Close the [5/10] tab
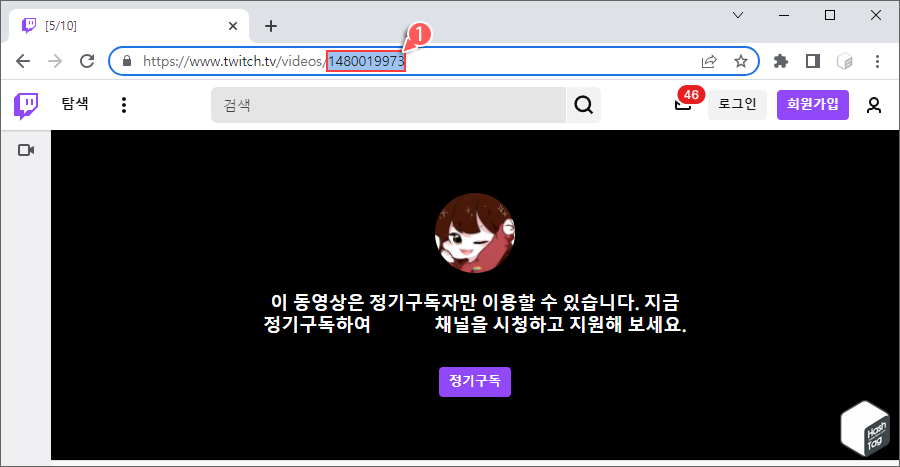900x467 pixels. click(x=232, y=26)
